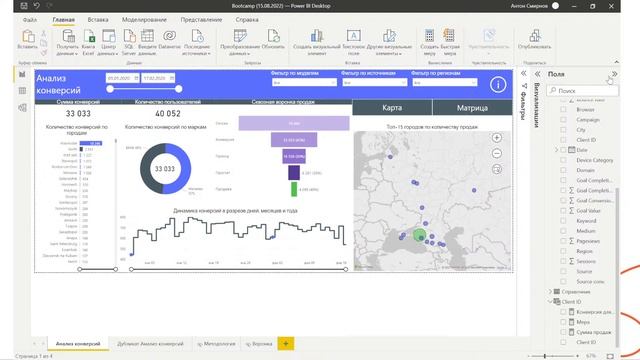
Task: Expand the Справочники table
Action: coord(550,291)
